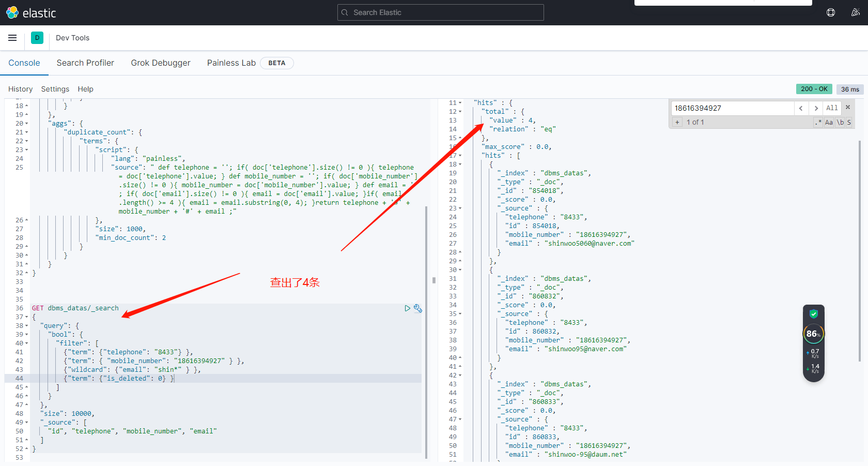The width and height of the screenshot is (868, 466).
Task: Open the newsfeed icon at top right
Action: 856,12
